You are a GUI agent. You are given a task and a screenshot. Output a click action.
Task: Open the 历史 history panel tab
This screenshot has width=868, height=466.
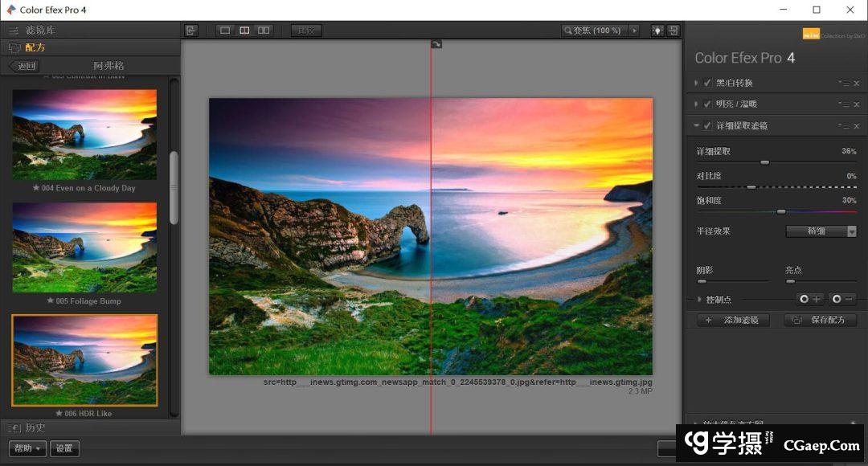pos(35,427)
